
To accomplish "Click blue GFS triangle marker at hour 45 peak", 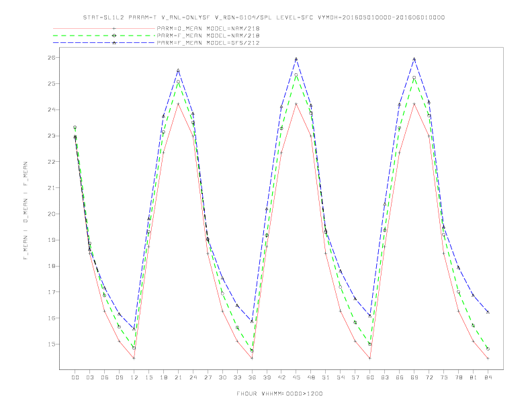I will click(x=296, y=59).
